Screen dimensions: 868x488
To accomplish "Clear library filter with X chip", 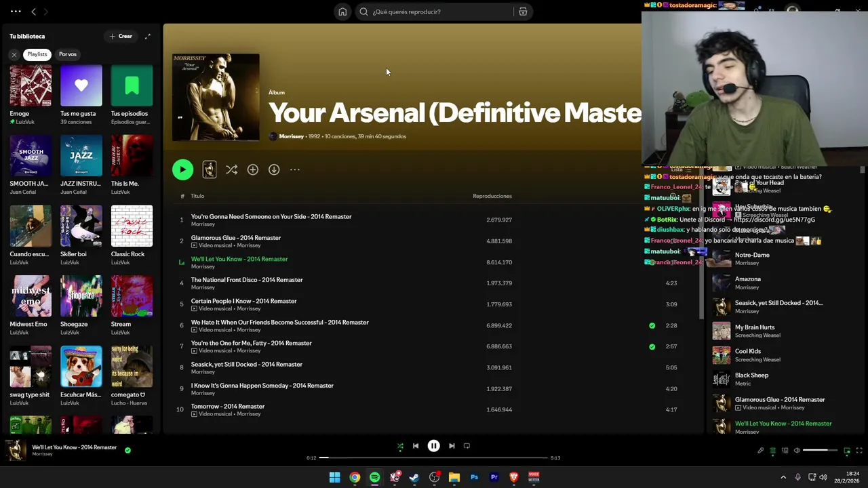I will coord(14,54).
